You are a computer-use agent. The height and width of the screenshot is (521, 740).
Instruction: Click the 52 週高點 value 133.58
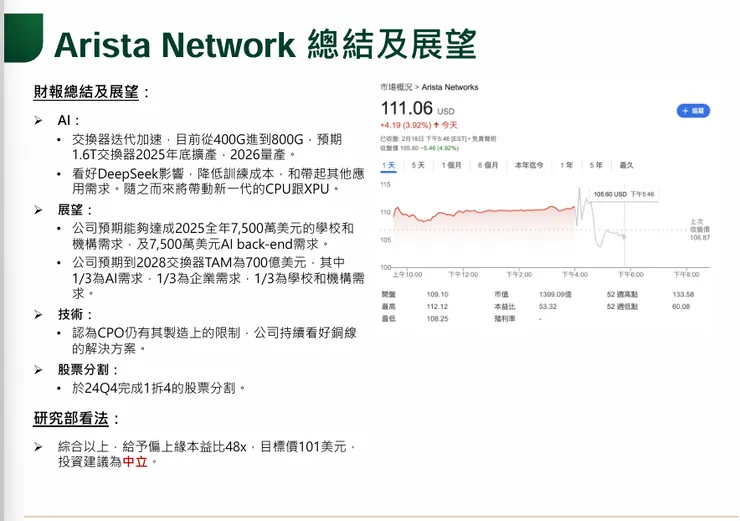[x=683, y=294]
